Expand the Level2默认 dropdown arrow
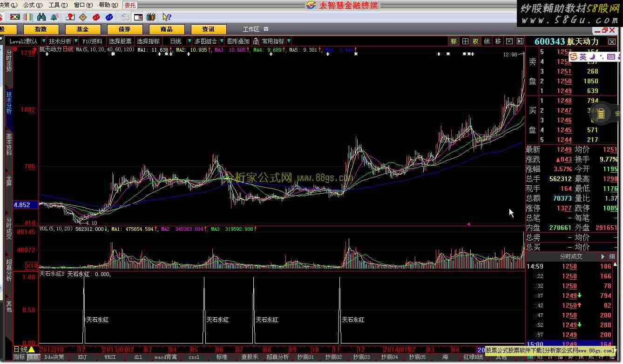Screen dimensions: 623x364 click(x=43, y=41)
